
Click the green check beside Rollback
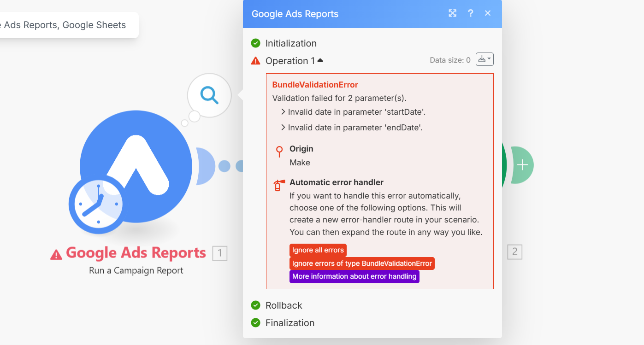(255, 305)
